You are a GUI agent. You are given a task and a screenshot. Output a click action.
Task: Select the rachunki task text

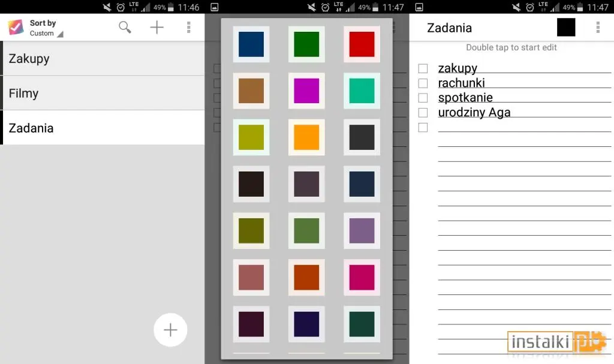[x=461, y=83]
